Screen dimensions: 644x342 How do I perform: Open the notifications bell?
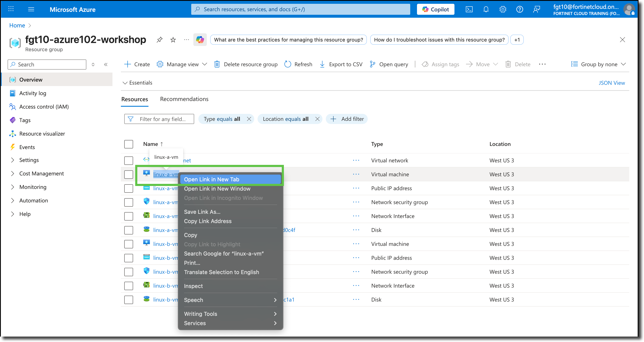pyautogui.click(x=486, y=9)
